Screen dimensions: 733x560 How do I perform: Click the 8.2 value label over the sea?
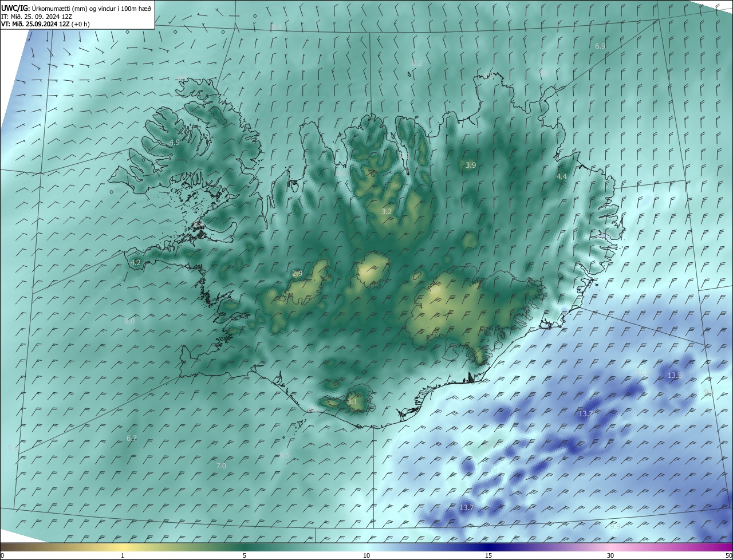(x=417, y=63)
